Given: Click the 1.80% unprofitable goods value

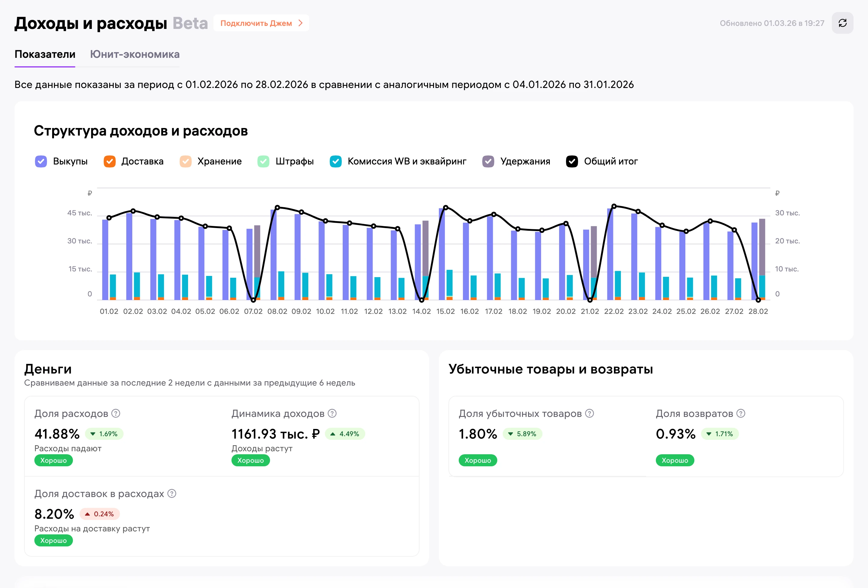Looking at the screenshot, I should 478,434.
